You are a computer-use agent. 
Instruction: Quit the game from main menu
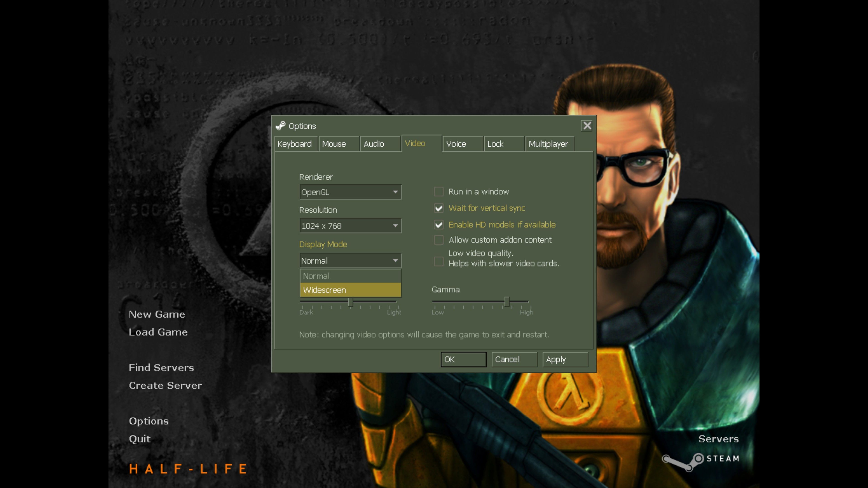coord(139,439)
